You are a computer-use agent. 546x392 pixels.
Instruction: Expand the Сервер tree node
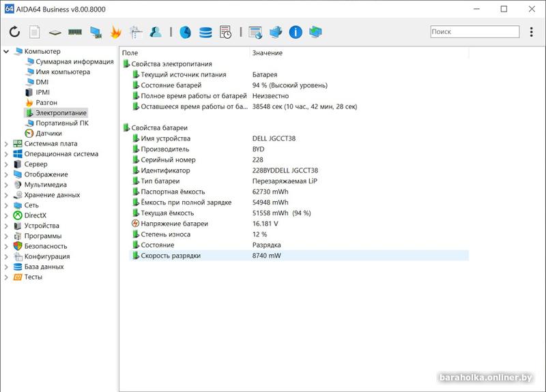point(6,164)
